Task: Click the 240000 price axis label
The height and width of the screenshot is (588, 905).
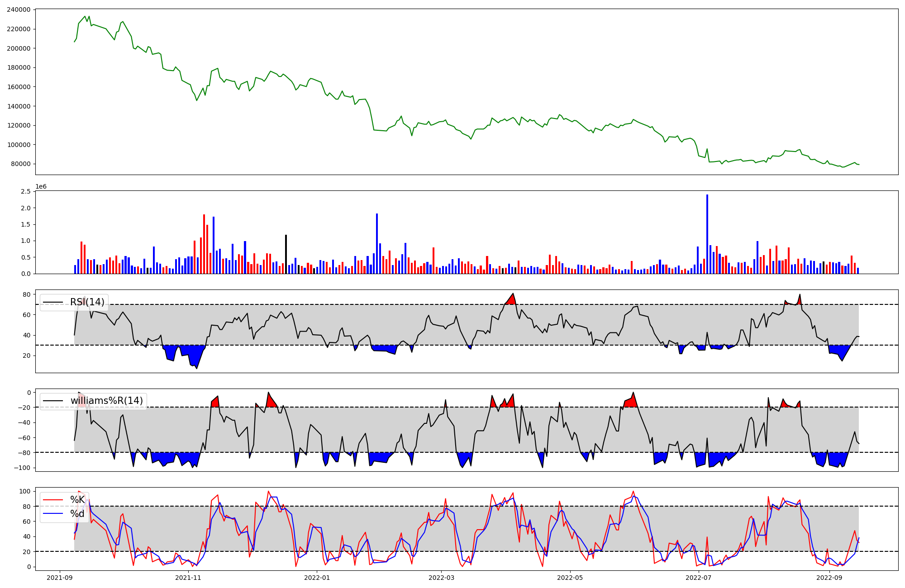Action: pos(19,9)
